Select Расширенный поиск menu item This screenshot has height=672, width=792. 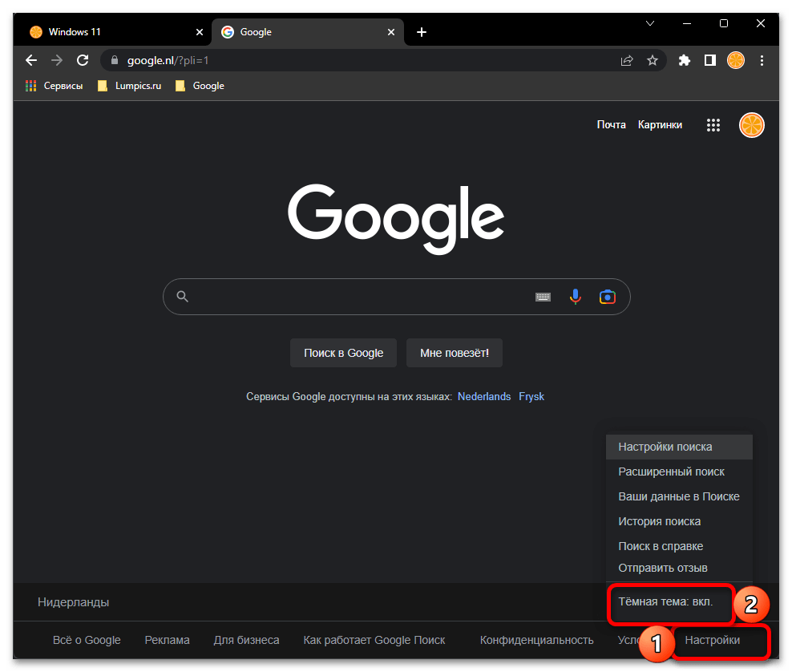[679, 472]
